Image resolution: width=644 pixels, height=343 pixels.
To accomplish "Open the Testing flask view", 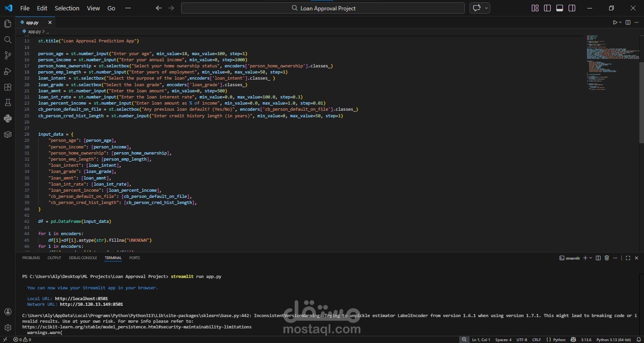I will tap(8, 103).
